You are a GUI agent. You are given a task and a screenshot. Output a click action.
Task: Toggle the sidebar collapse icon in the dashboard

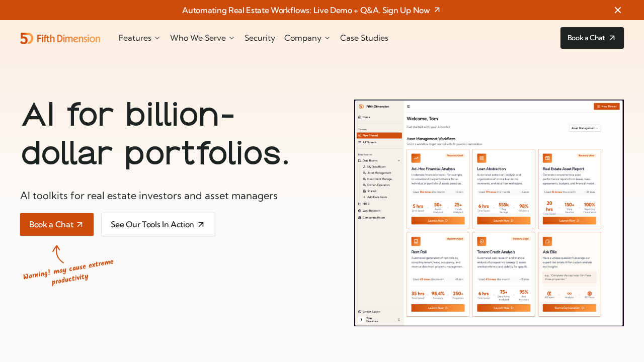(409, 106)
